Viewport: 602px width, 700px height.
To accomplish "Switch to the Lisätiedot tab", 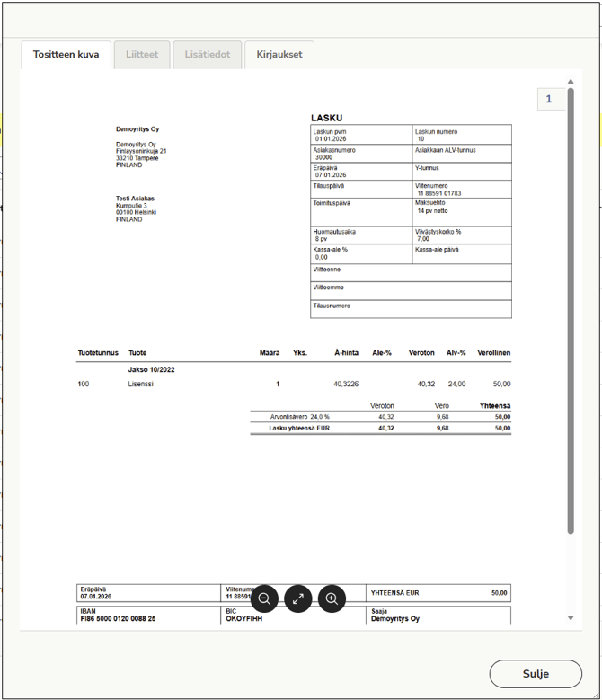I will click(208, 55).
